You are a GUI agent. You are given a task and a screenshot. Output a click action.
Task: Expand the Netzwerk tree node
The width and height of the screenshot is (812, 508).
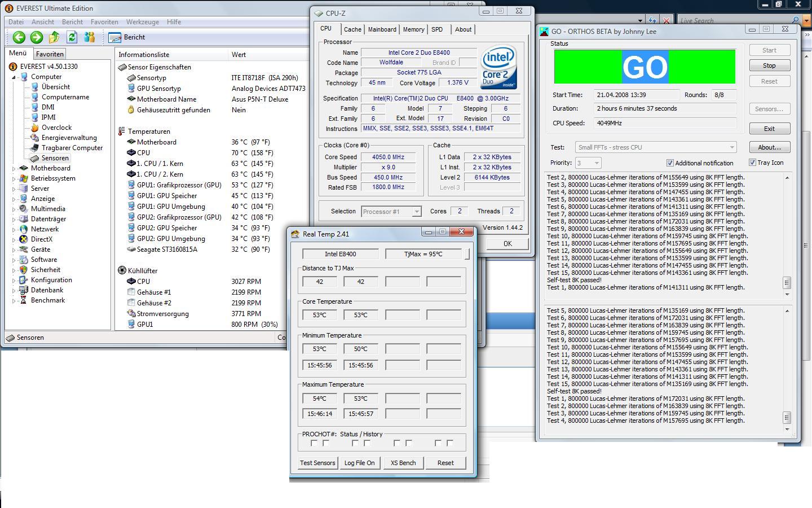pyautogui.click(x=15, y=229)
